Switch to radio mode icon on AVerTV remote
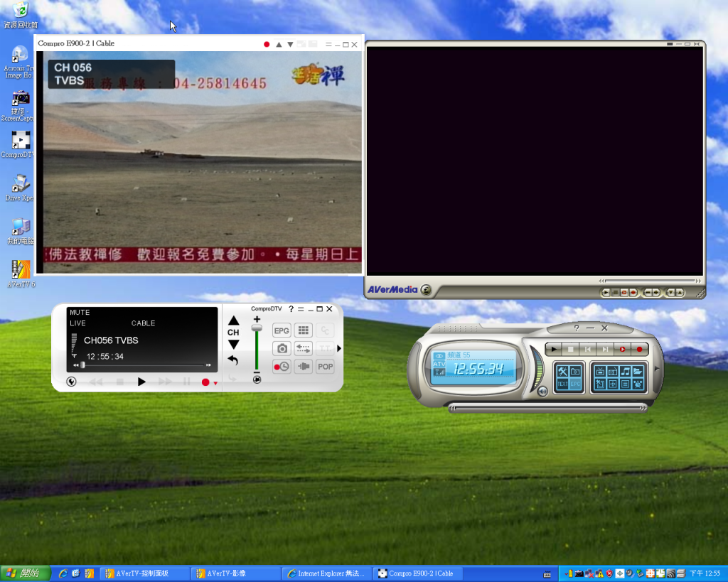Viewport: 728px width, 582px height. pyautogui.click(x=612, y=371)
